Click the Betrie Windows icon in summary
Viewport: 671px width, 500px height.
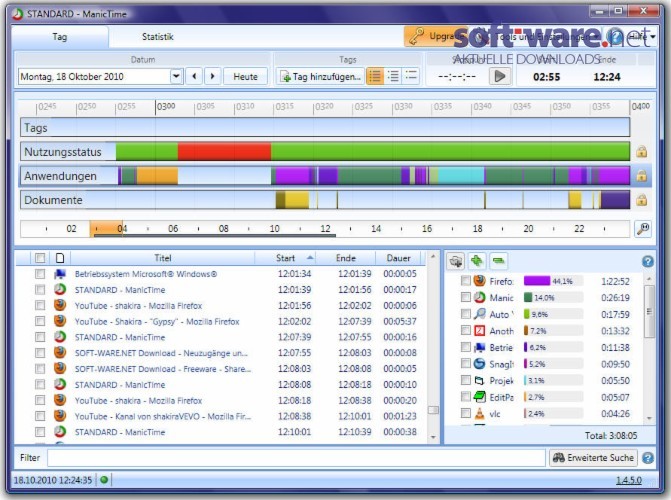(x=480, y=347)
